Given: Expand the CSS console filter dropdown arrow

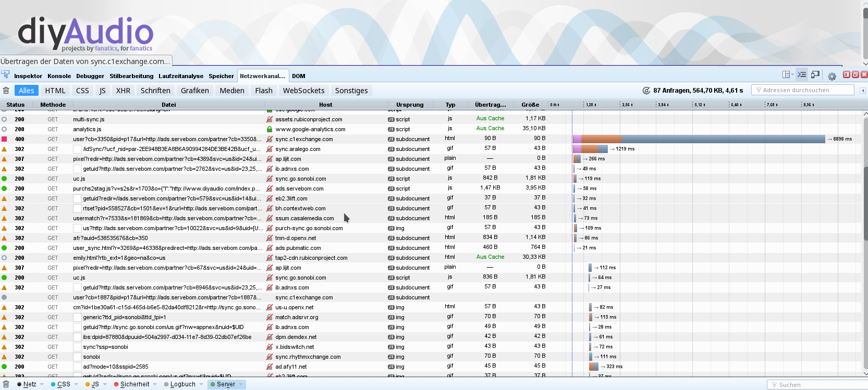Looking at the screenshot, I should pyautogui.click(x=76, y=384).
